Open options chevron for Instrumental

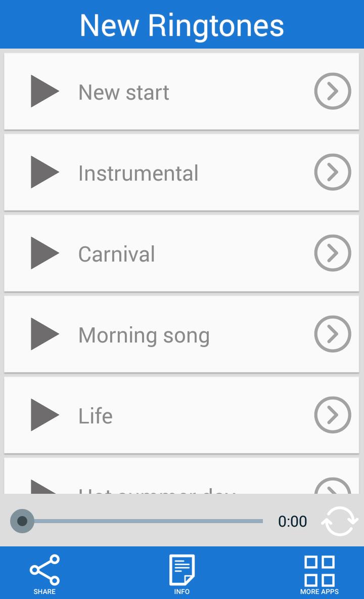pyautogui.click(x=332, y=172)
